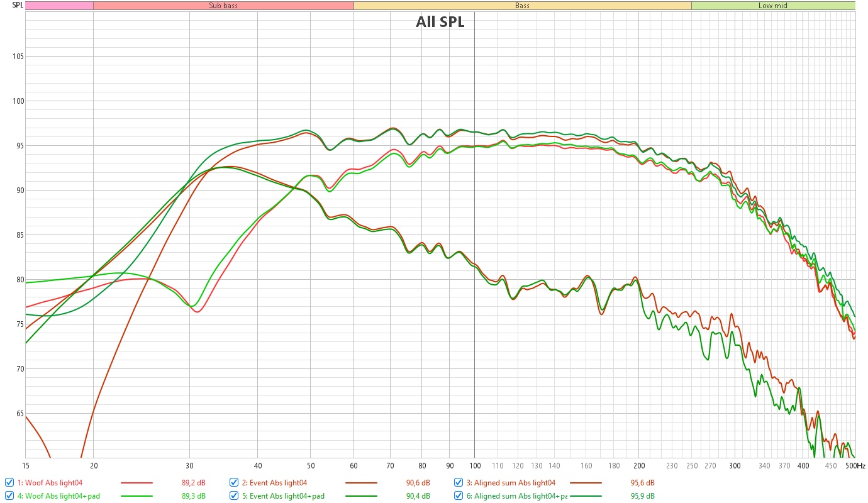Uncheck the 6: Aligned sum Abs light04+pad checkbox
Screen dimensions: 868x503
point(459,495)
